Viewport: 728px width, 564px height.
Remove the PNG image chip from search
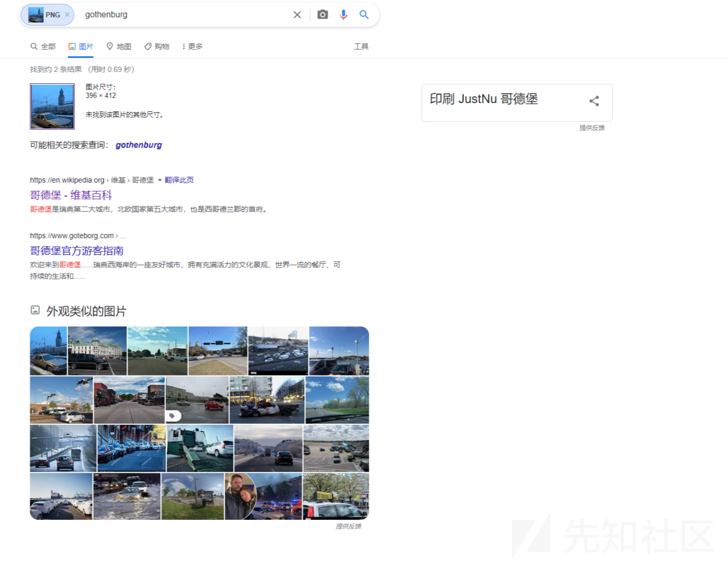67,15
